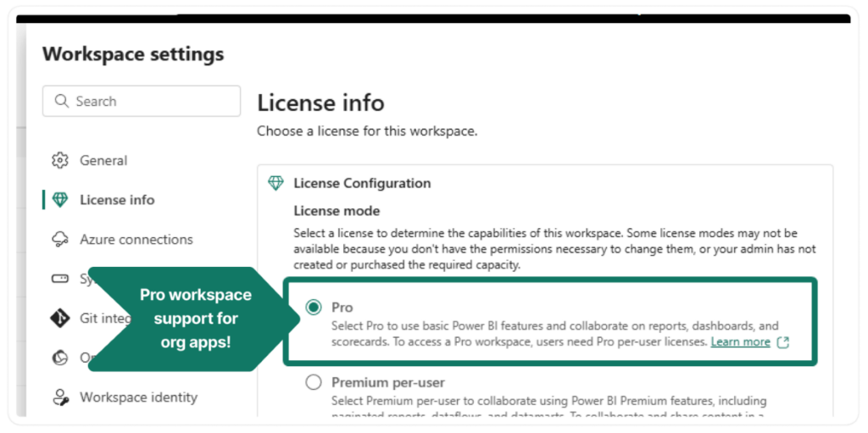Click the License info diamond icon in sidebar
868x433 pixels.
coord(59,200)
